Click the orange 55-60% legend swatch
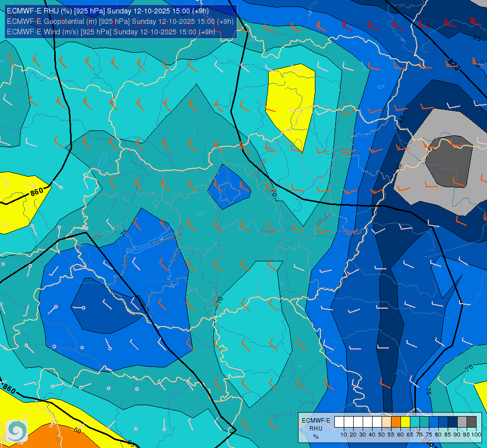The image size is (487, 448). pos(396,422)
